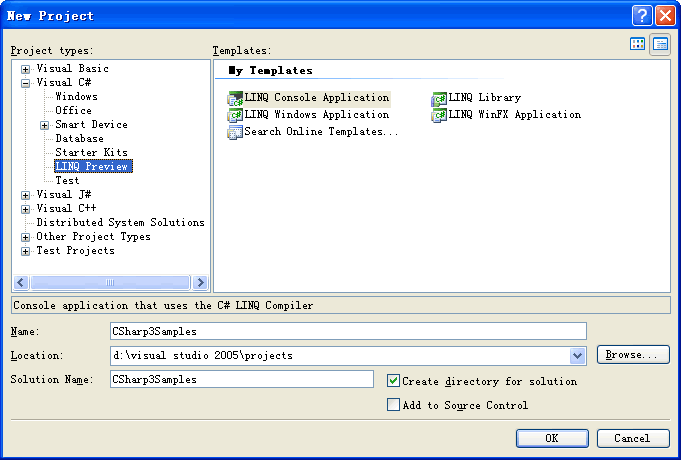Select Test under Visual C#
Viewport: 681px width, 460px height.
(67, 180)
